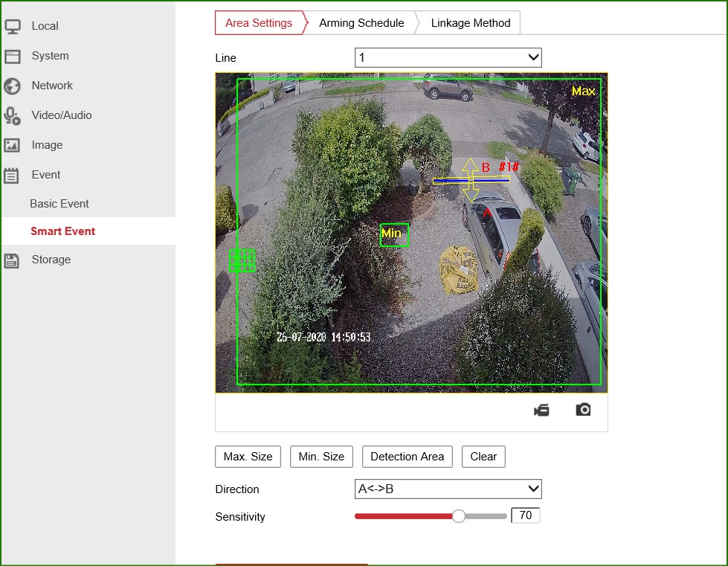Click the Sensitivity slider handle
The image size is (728, 566).
point(459,516)
